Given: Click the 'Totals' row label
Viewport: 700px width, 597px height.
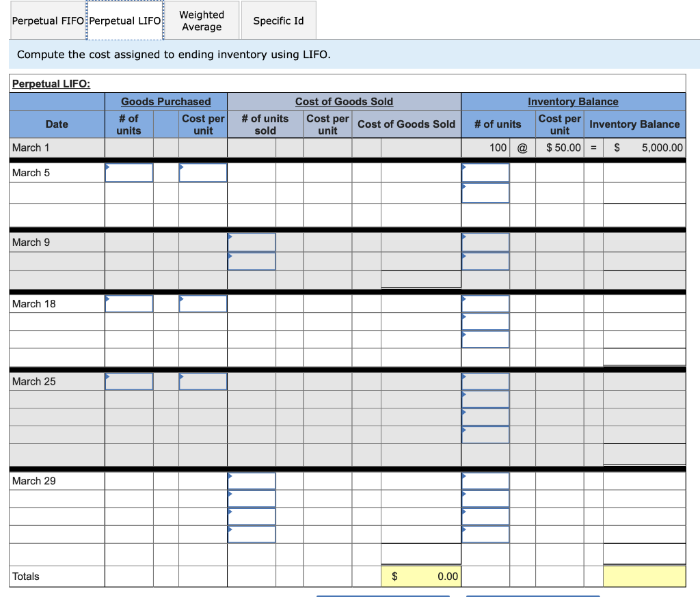Looking at the screenshot, I should [26, 577].
